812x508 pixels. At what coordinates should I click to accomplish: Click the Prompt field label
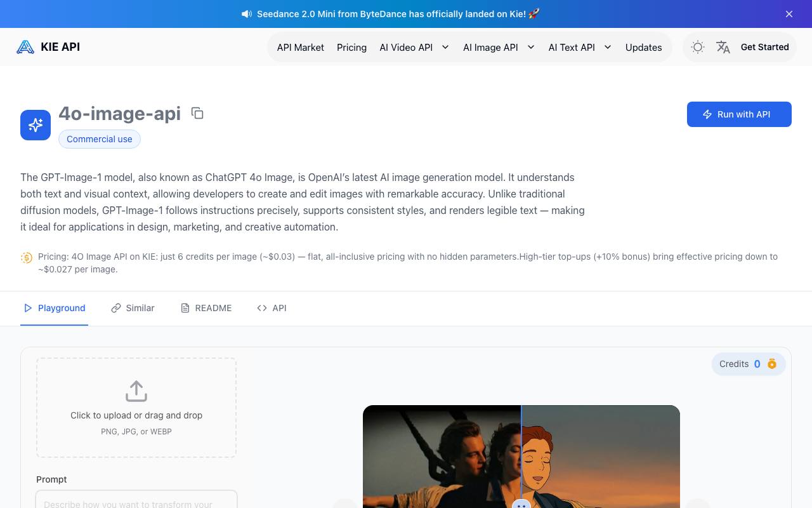[x=51, y=479]
